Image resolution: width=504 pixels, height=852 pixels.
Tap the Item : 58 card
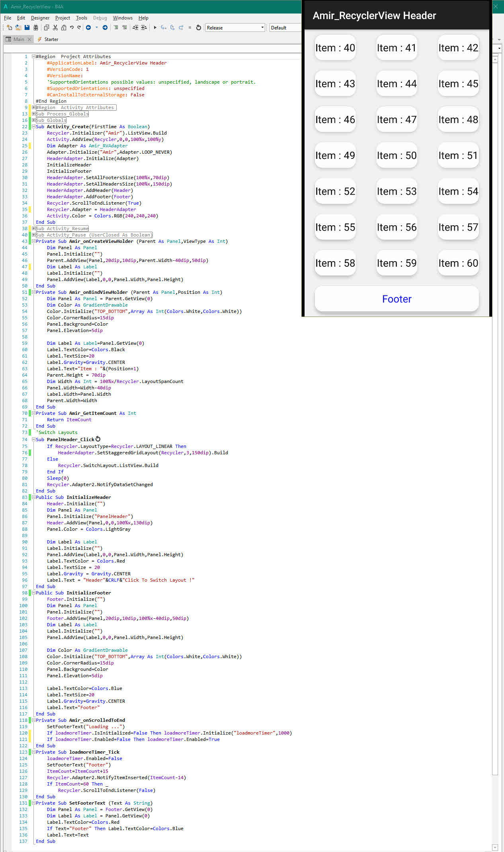click(335, 263)
